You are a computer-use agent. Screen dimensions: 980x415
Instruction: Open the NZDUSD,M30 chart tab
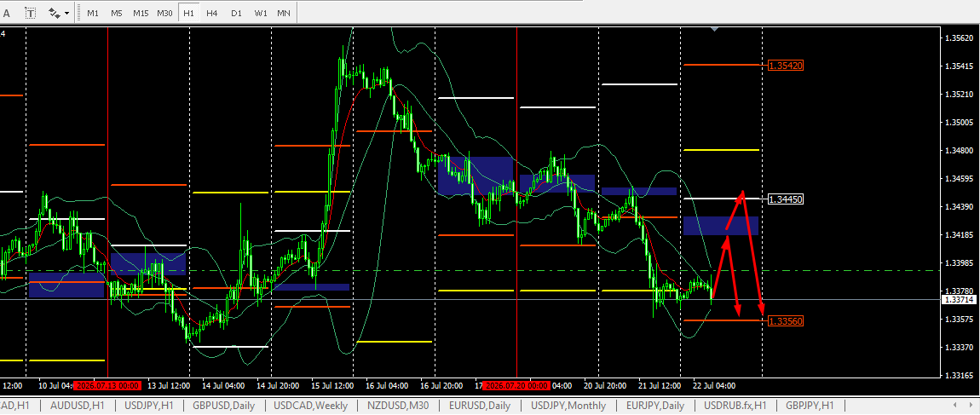click(x=398, y=406)
